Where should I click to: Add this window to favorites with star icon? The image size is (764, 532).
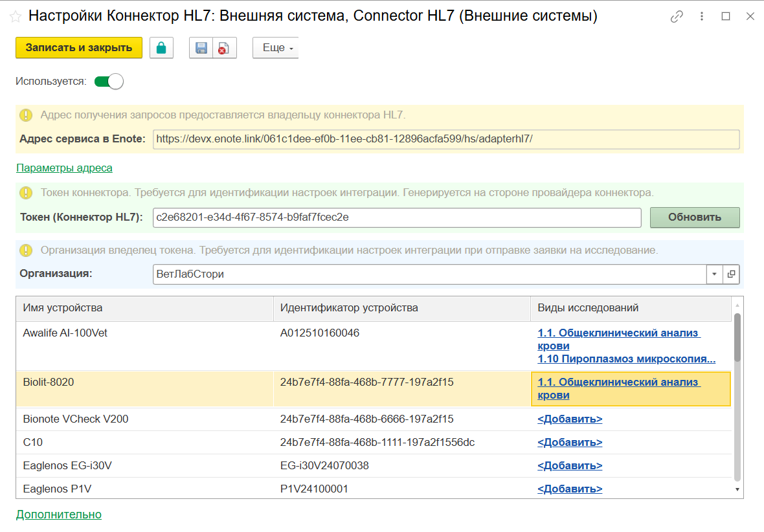coord(16,17)
